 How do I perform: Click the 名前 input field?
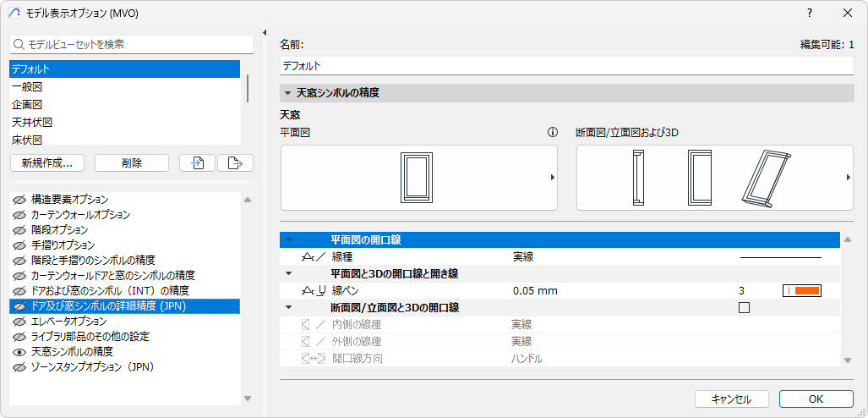tap(567, 65)
